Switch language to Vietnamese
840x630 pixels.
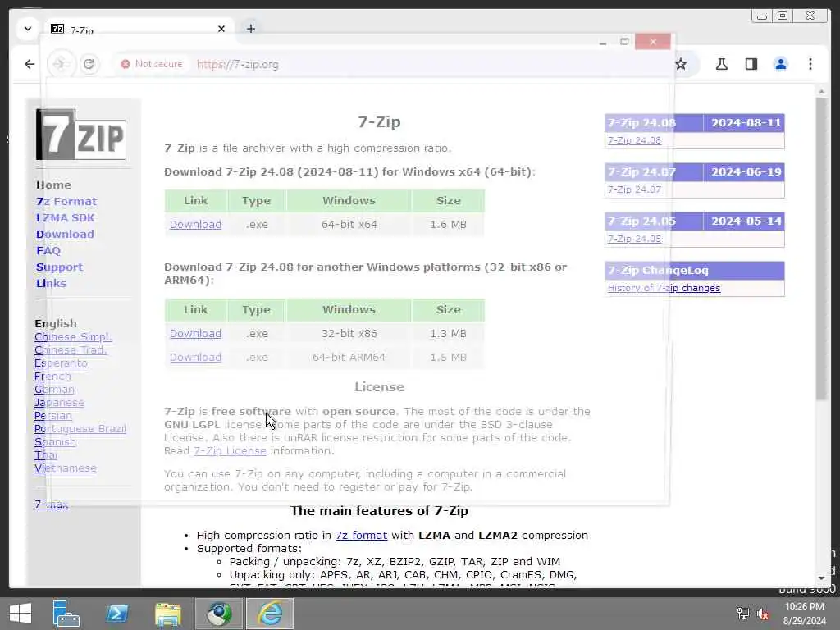[x=66, y=468]
